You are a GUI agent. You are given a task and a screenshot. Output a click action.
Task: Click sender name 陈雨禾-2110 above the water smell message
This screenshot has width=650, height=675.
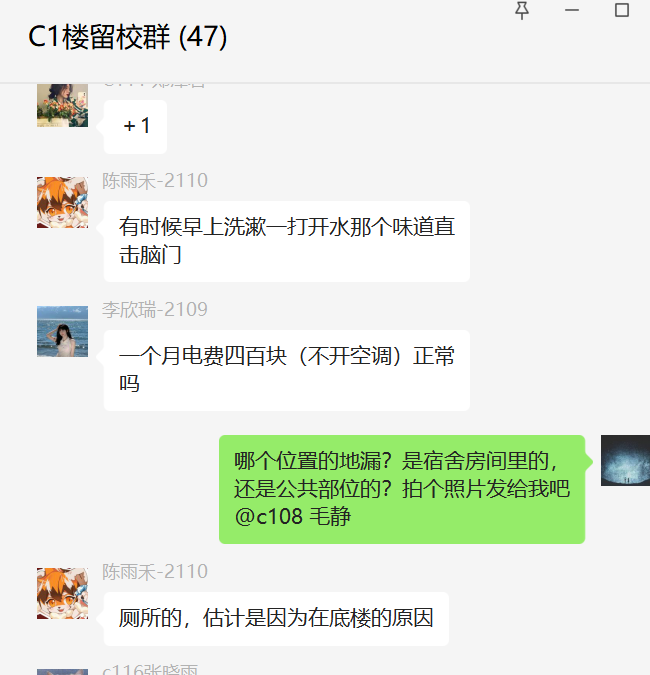155,180
